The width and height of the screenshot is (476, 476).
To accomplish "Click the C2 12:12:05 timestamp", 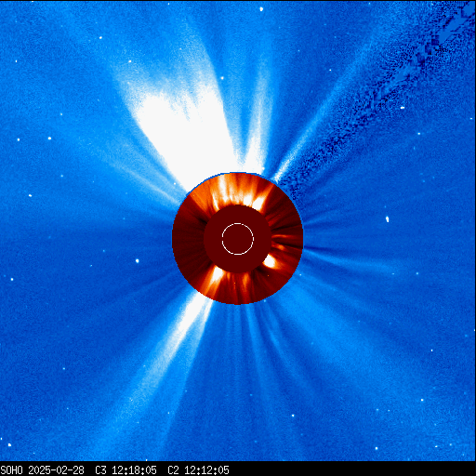I will pyautogui.click(x=198, y=470).
